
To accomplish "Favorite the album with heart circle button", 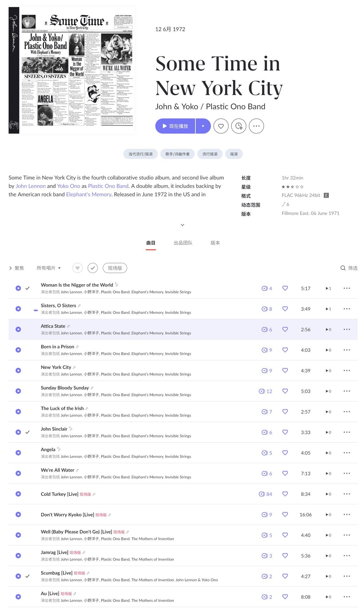I will [x=221, y=126].
